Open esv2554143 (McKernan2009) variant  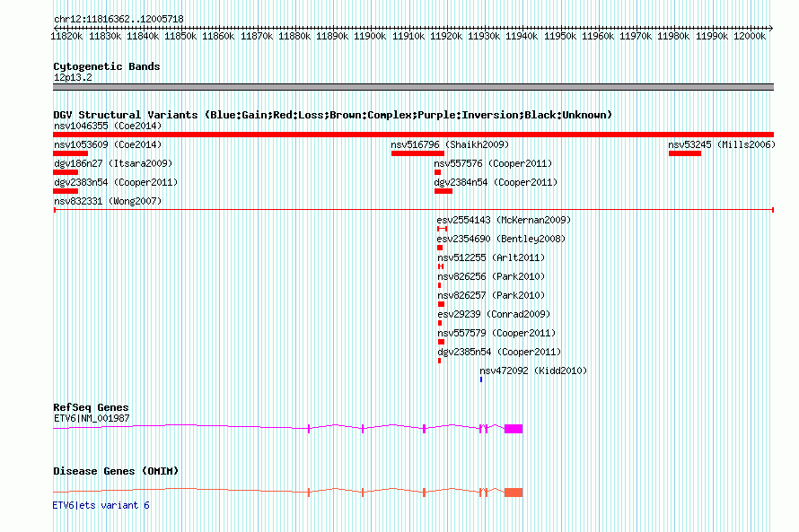[504, 220]
